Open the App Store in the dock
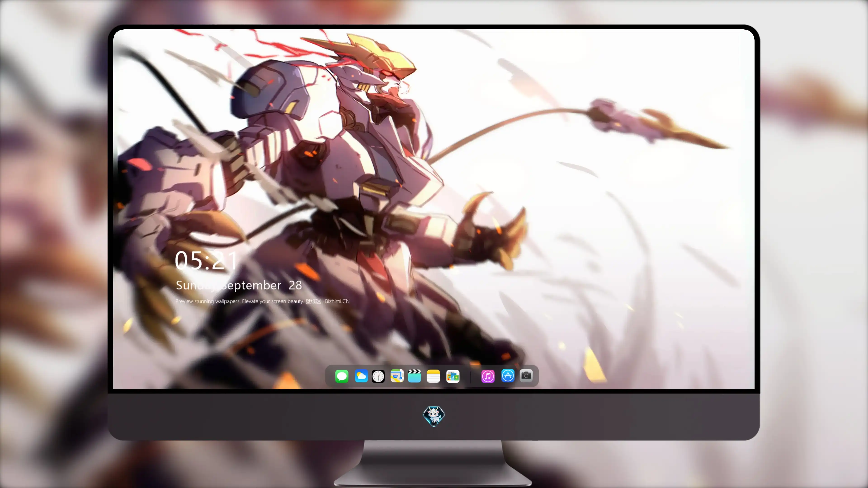Viewport: 868px width, 488px height. (508, 375)
